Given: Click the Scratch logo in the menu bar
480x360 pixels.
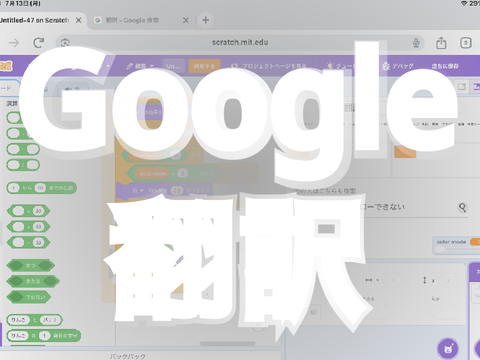Looking at the screenshot, I should [x=6, y=66].
